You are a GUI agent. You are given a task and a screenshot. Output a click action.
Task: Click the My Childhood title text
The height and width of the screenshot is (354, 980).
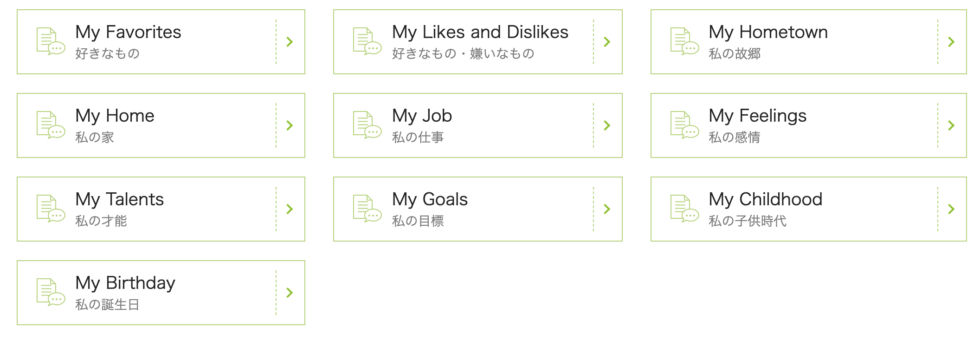[765, 199]
